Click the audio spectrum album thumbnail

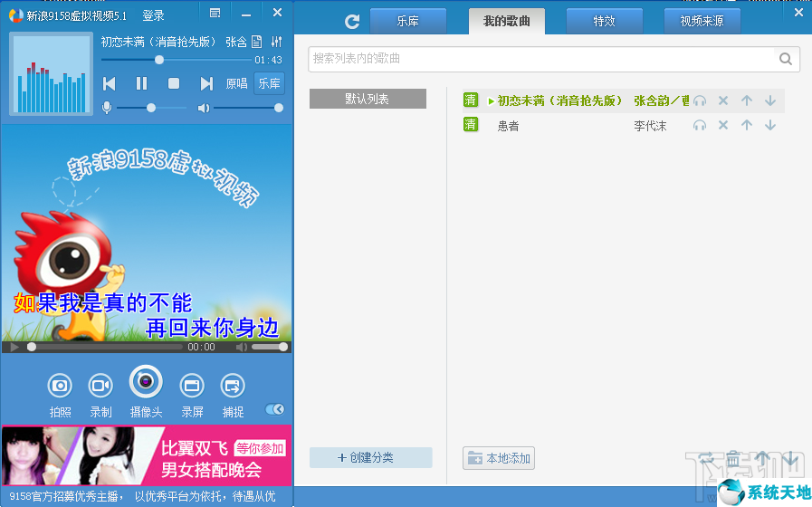tap(51, 73)
